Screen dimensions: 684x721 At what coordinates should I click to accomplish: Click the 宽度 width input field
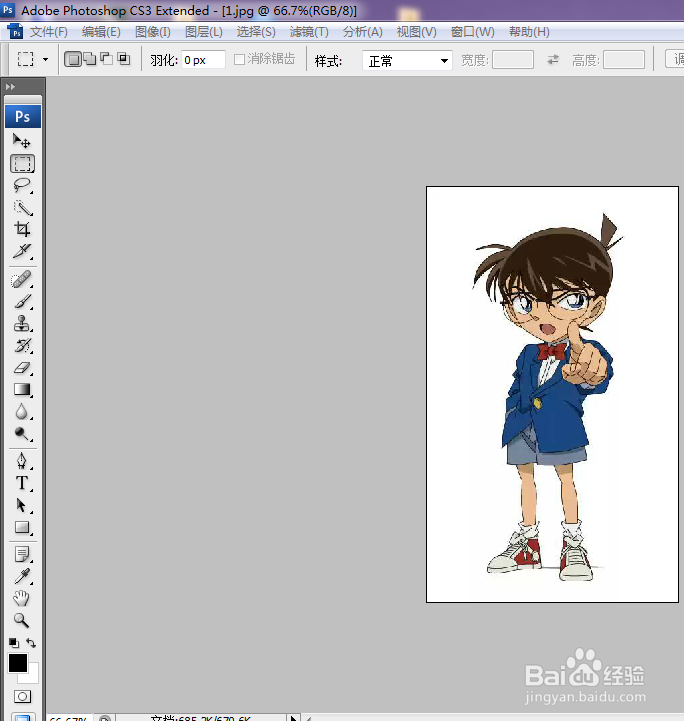(513, 60)
